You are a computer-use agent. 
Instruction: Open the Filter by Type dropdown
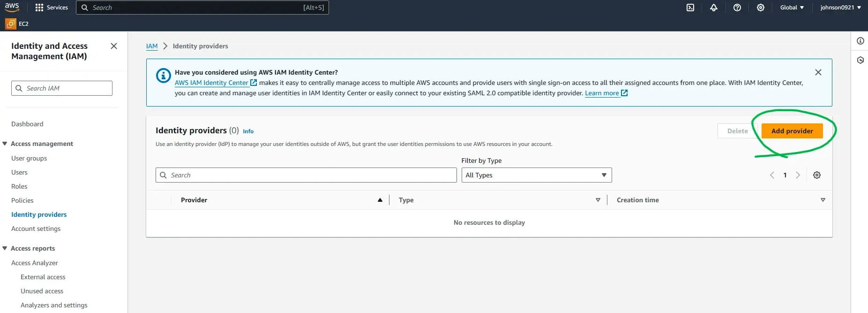click(x=537, y=175)
